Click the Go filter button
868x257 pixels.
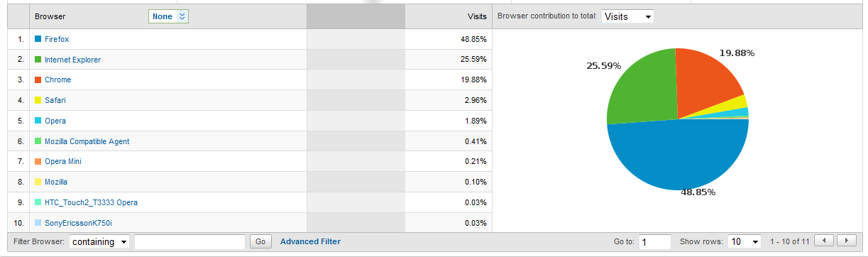(x=260, y=242)
